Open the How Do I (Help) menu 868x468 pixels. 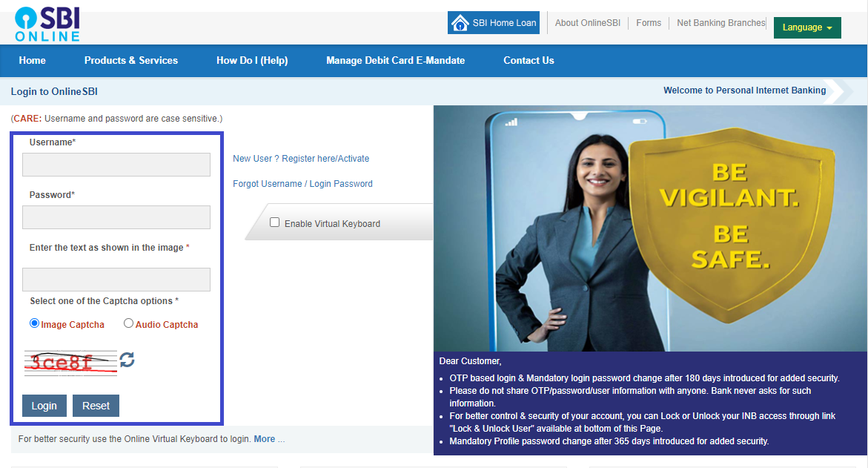click(x=252, y=61)
